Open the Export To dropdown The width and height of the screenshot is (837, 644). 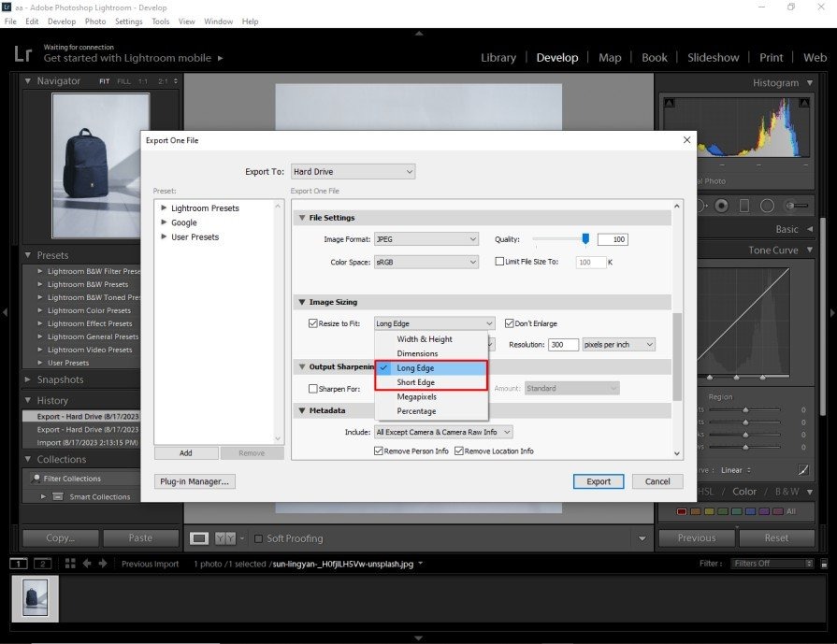(x=353, y=172)
